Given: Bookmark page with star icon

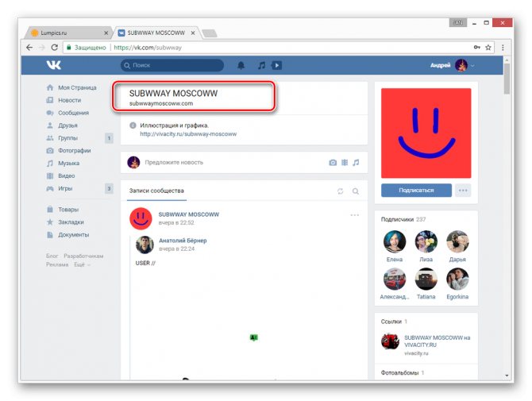Looking at the screenshot, I should pyautogui.click(x=488, y=48).
